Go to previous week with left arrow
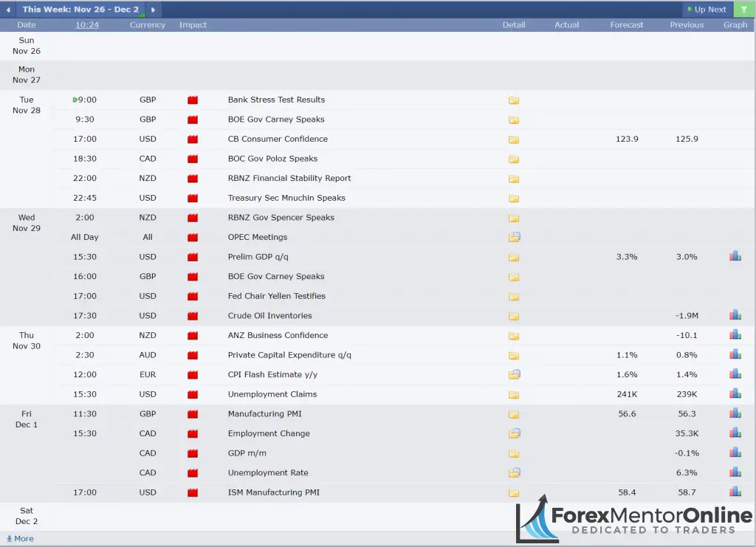Screen dimensions: 756x547 (8, 10)
